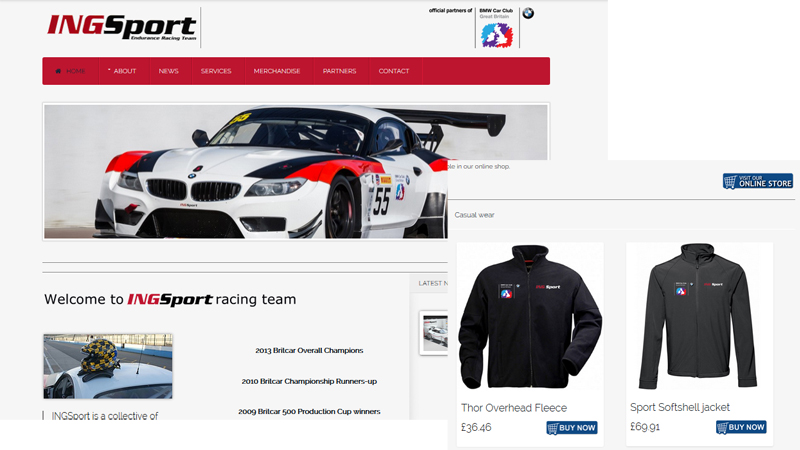The height and width of the screenshot is (450, 800).
Task: Click the £69.91 price
Action: pyautogui.click(x=645, y=427)
